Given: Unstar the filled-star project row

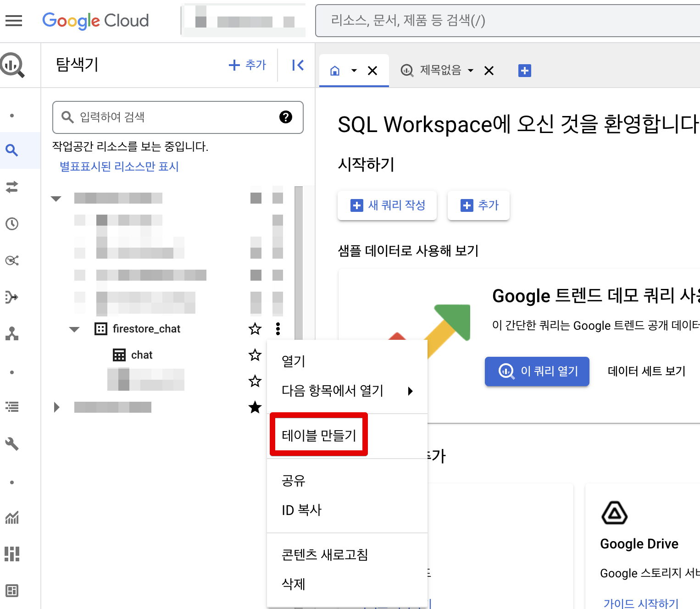Looking at the screenshot, I should [255, 407].
